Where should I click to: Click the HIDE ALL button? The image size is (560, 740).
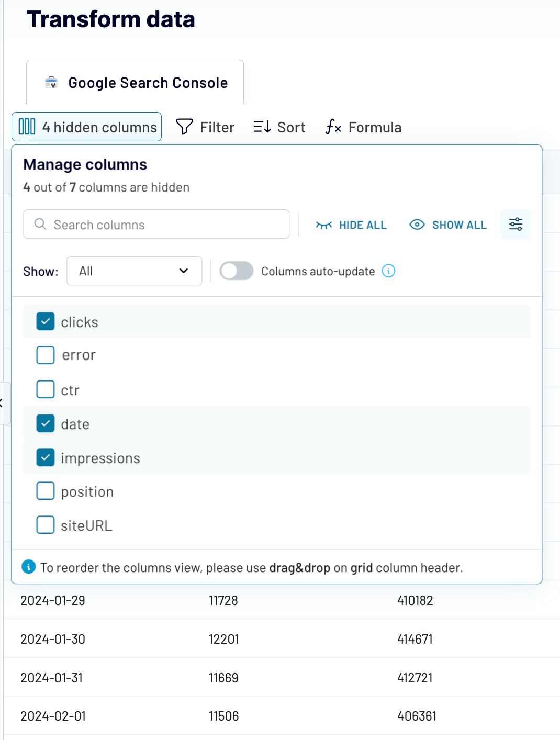click(x=351, y=225)
